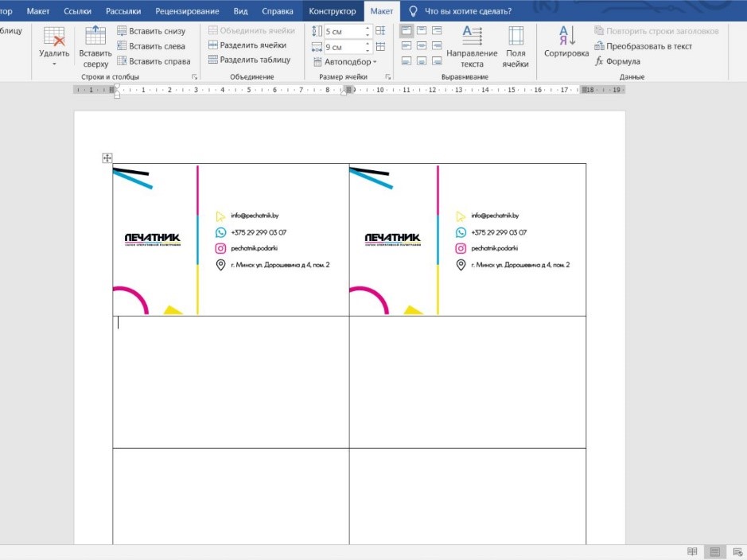The image size is (747, 560).
Task: Open Cell Size dialog launcher
Action: click(388, 77)
